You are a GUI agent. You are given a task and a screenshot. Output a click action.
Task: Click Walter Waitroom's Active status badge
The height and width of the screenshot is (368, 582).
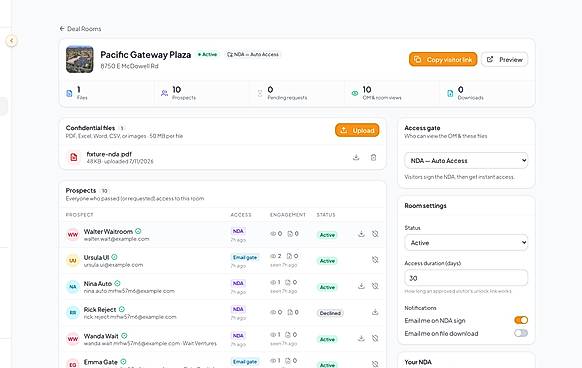(327, 235)
